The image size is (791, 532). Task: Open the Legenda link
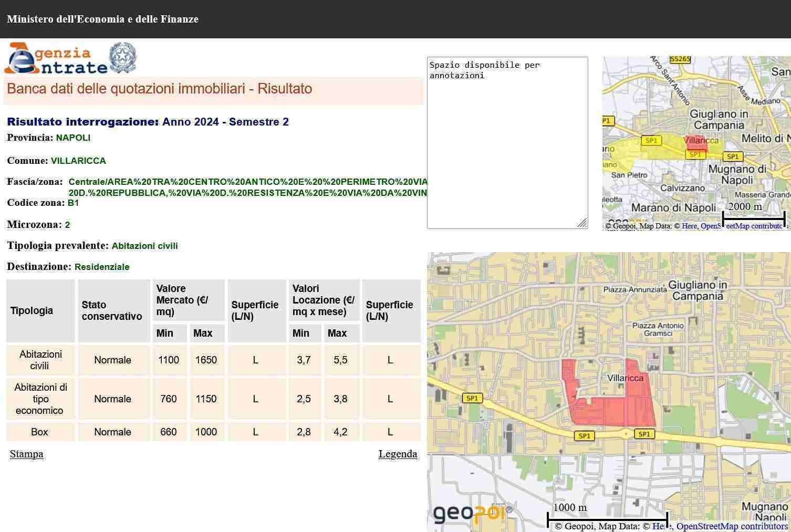click(x=398, y=454)
